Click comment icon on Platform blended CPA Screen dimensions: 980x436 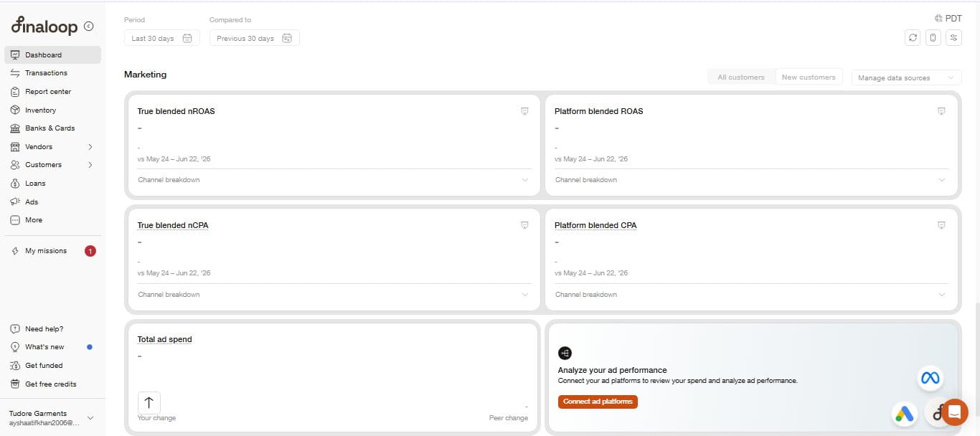[x=941, y=225]
